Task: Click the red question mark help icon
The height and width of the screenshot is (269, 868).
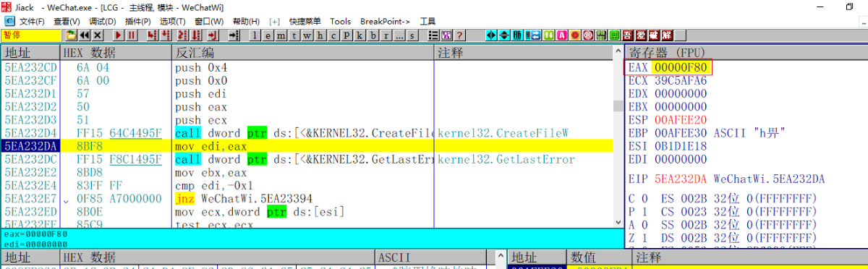Action: (x=459, y=35)
